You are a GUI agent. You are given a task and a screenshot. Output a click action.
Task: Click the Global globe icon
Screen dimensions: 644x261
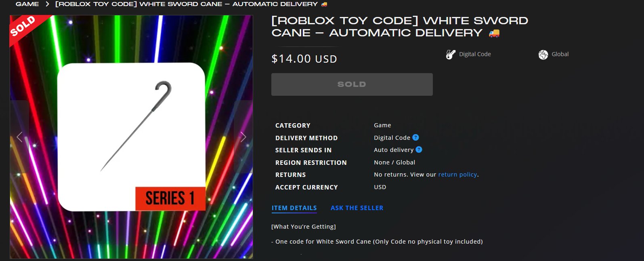(x=543, y=55)
